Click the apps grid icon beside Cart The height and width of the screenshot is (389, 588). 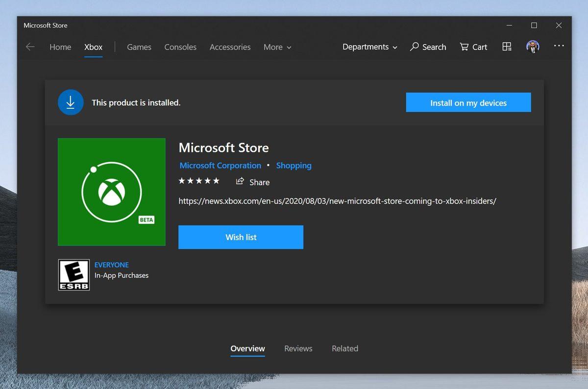507,46
